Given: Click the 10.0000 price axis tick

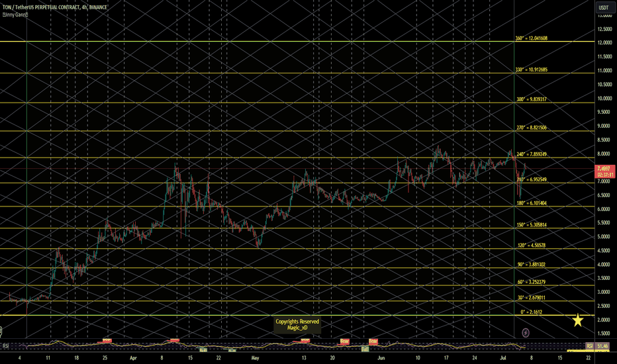Looking at the screenshot, I should [604, 99].
